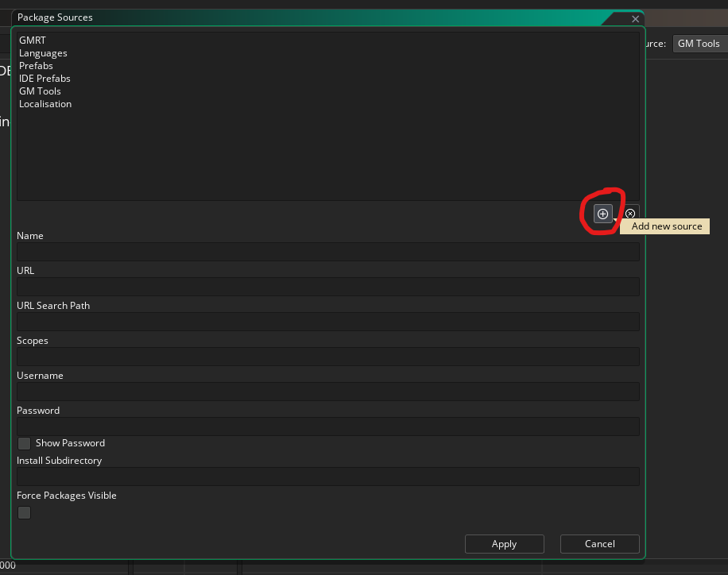The width and height of the screenshot is (728, 575).
Task: Click the Apply button
Action: pyautogui.click(x=504, y=544)
